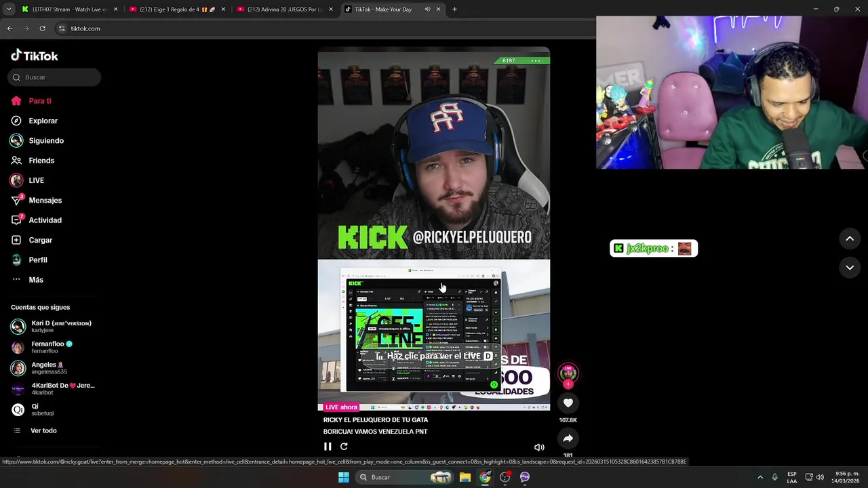This screenshot has width=868, height=488.
Task: Mute tab using the tab speaker icon
Action: 427,9
